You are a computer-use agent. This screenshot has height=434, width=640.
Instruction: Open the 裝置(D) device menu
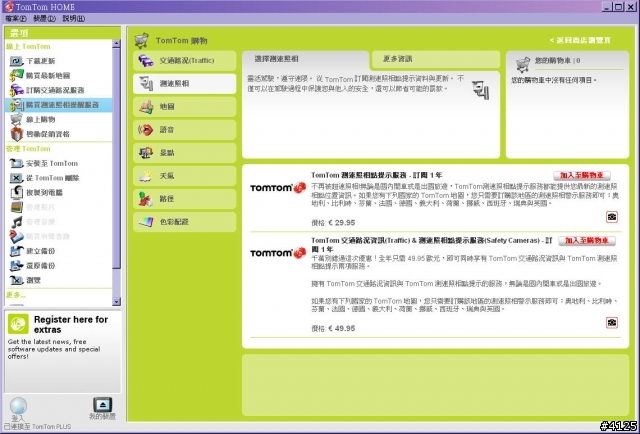[44, 18]
